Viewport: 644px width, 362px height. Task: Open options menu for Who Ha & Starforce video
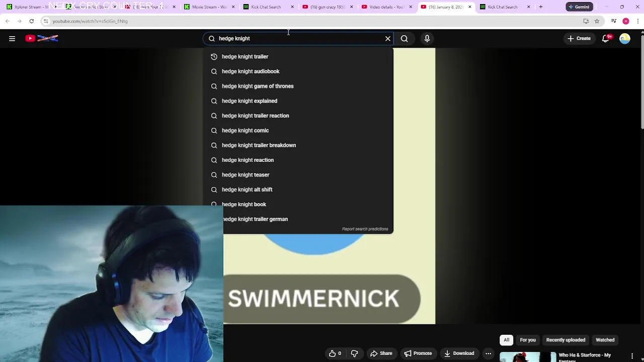pos(632,356)
